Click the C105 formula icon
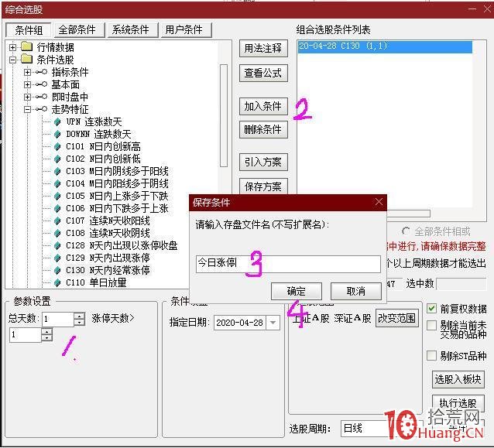This screenshot has width=494, height=448. click(x=57, y=196)
